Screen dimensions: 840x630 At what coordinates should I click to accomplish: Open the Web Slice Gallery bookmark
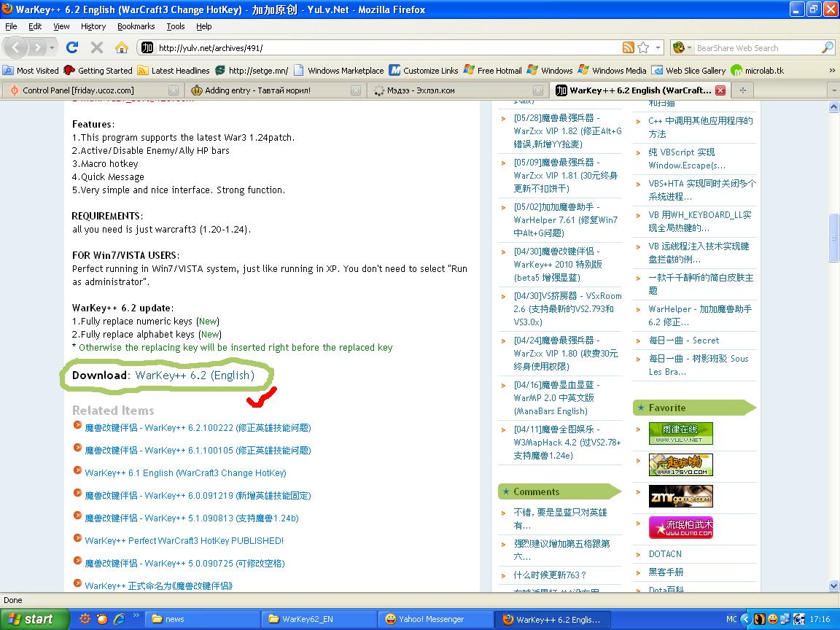point(688,70)
